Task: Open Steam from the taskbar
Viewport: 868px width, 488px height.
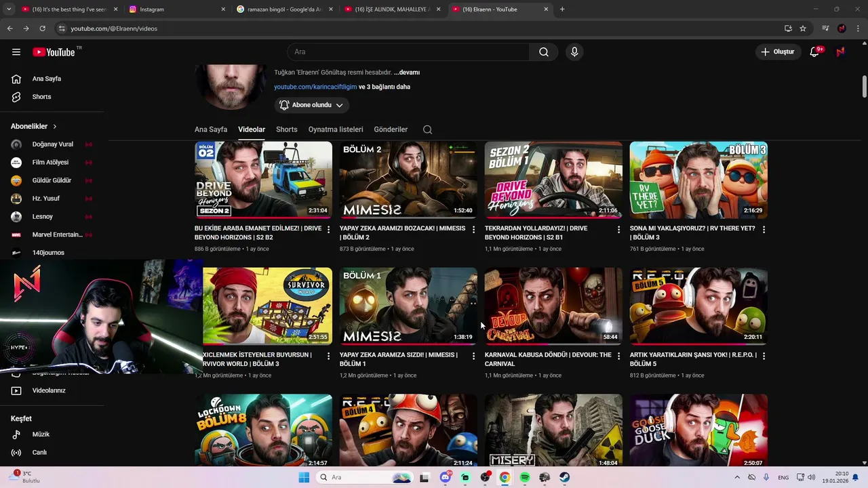Action: point(565,477)
